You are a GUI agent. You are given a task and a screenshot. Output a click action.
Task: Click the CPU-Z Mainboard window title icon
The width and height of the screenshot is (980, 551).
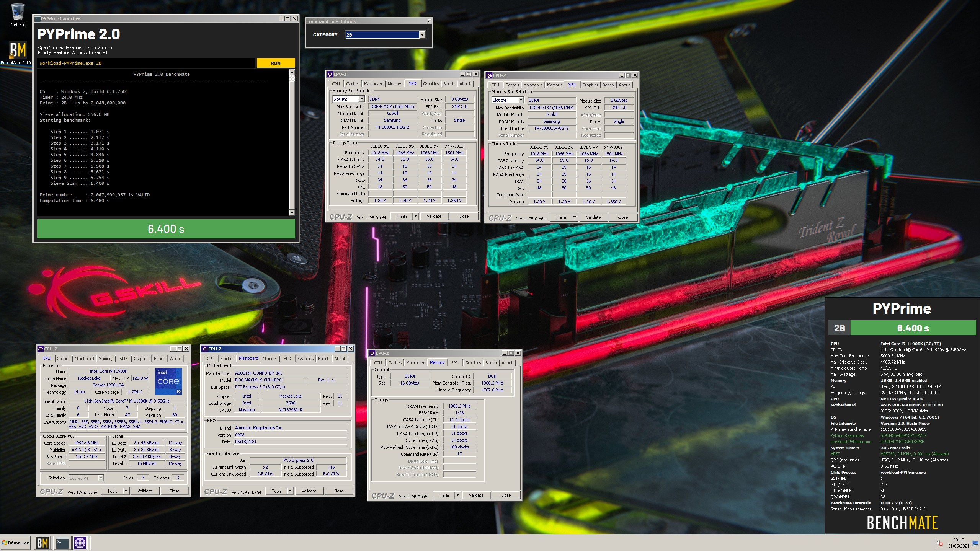click(204, 349)
